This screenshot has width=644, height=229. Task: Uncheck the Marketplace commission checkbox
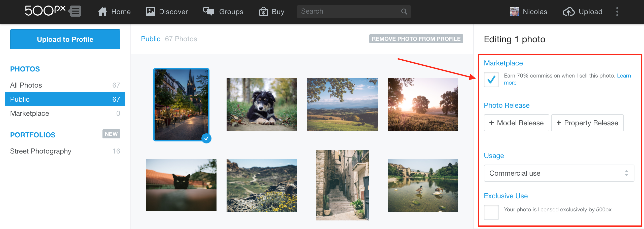491,80
